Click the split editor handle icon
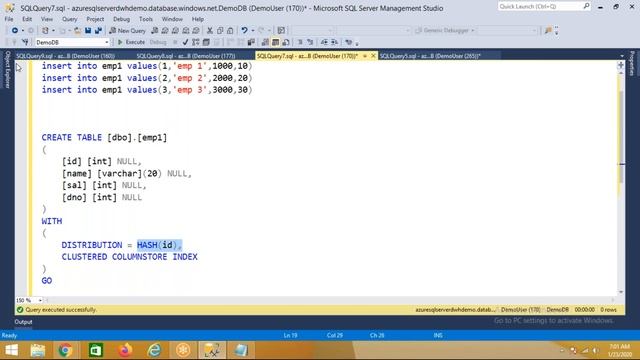Image resolution: width=640 pixels, height=360 pixels. (621, 65)
